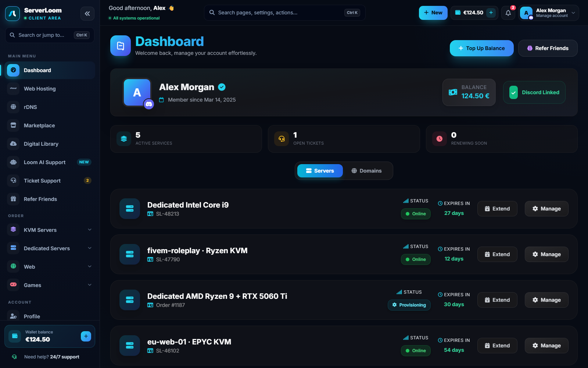Click the server icon for eu-web-01
The height and width of the screenshot is (368, 588).
[x=130, y=346]
